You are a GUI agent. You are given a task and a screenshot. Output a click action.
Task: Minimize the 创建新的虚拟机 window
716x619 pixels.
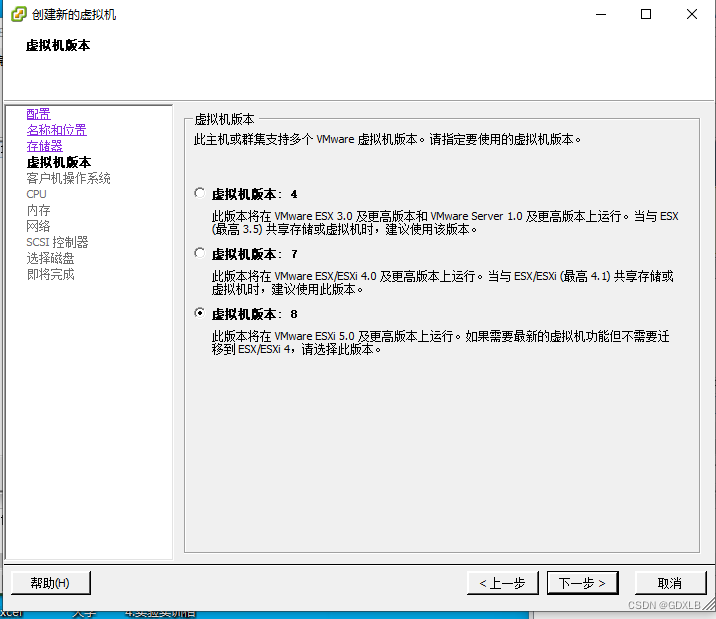pyautogui.click(x=601, y=14)
